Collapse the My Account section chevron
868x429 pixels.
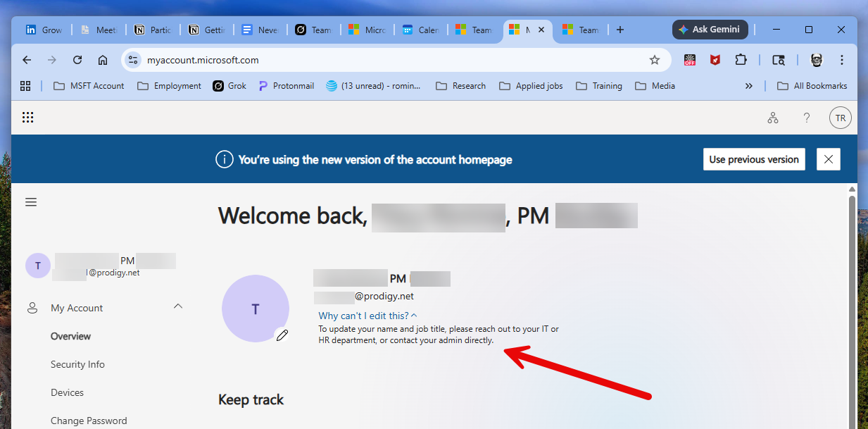pyautogui.click(x=178, y=306)
